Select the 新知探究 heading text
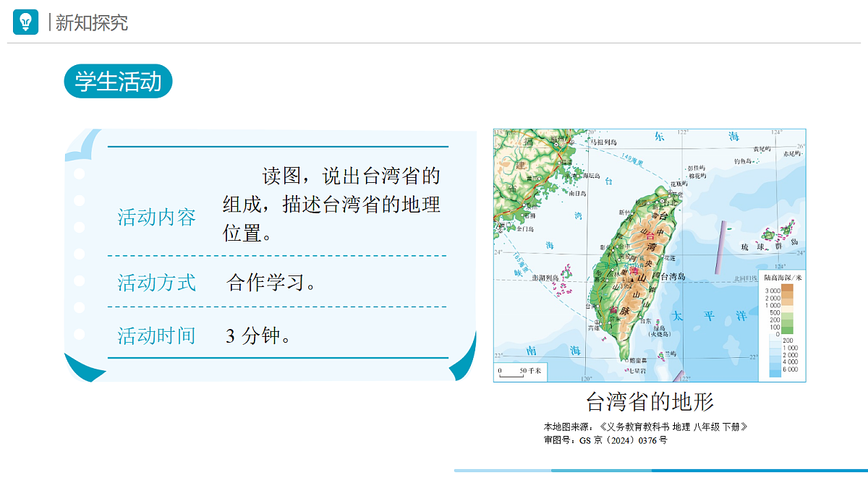 pyautogui.click(x=92, y=22)
